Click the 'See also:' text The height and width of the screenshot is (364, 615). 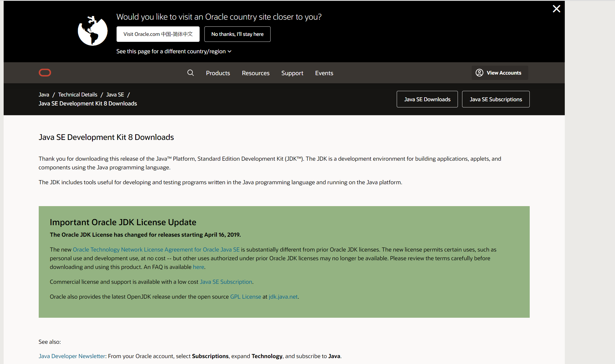(x=50, y=342)
